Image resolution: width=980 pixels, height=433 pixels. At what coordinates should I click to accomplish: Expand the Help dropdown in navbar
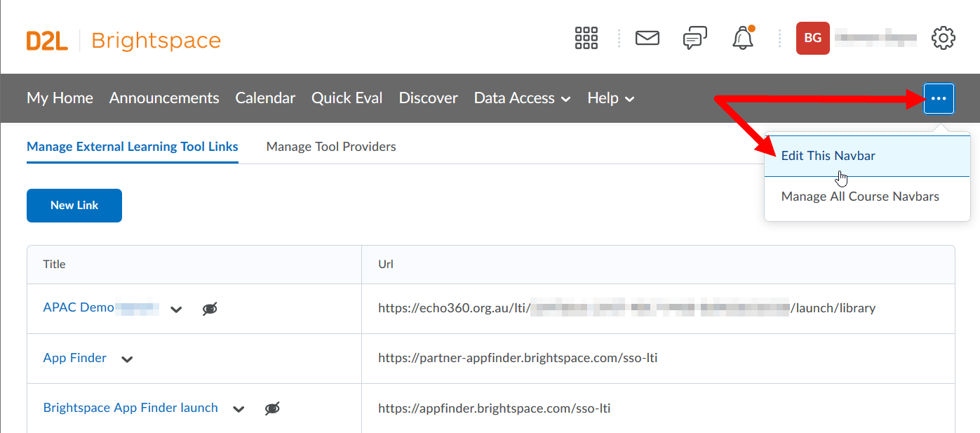coord(610,98)
